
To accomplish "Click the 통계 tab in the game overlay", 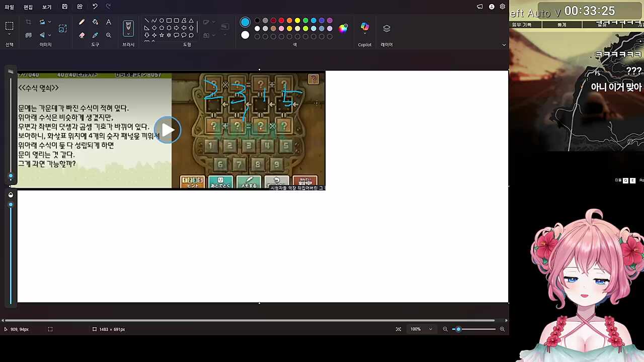I will [562, 25].
